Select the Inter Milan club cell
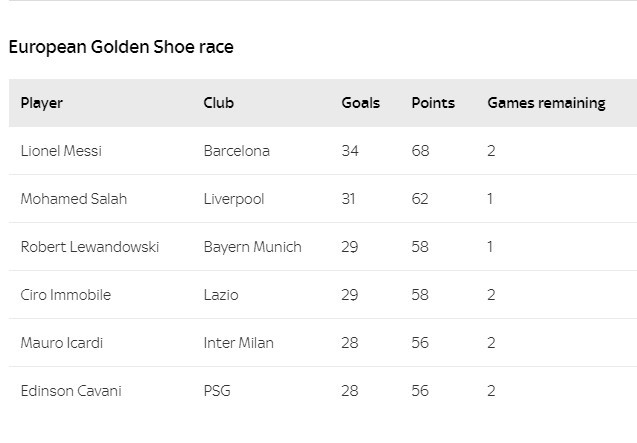This screenshot has height=443, width=637. [x=238, y=343]
